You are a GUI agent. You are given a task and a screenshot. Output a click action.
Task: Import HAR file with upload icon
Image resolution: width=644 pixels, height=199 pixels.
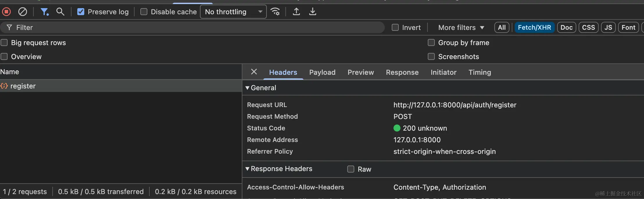(x=296, y=12)
